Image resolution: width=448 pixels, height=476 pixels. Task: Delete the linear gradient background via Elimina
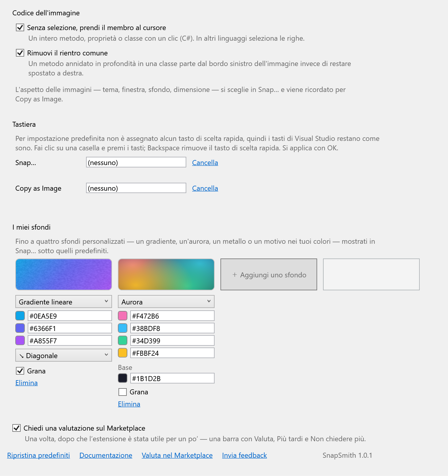[x=27, y=383]
